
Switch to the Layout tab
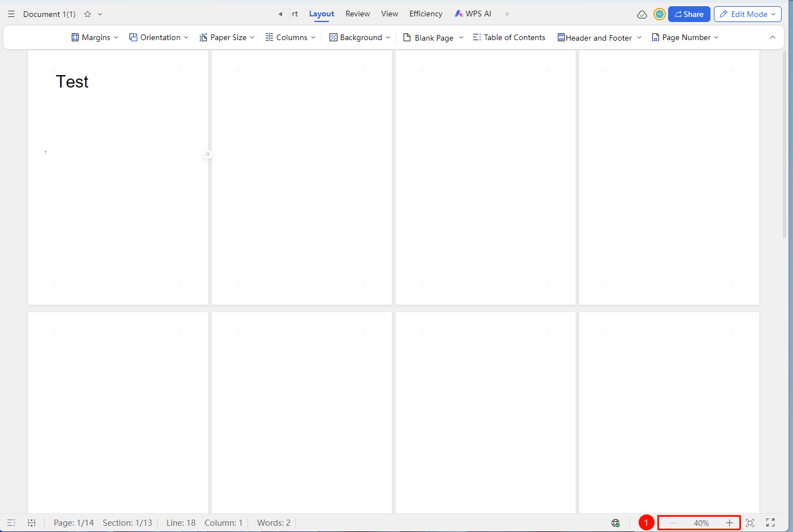pos(322,14)
